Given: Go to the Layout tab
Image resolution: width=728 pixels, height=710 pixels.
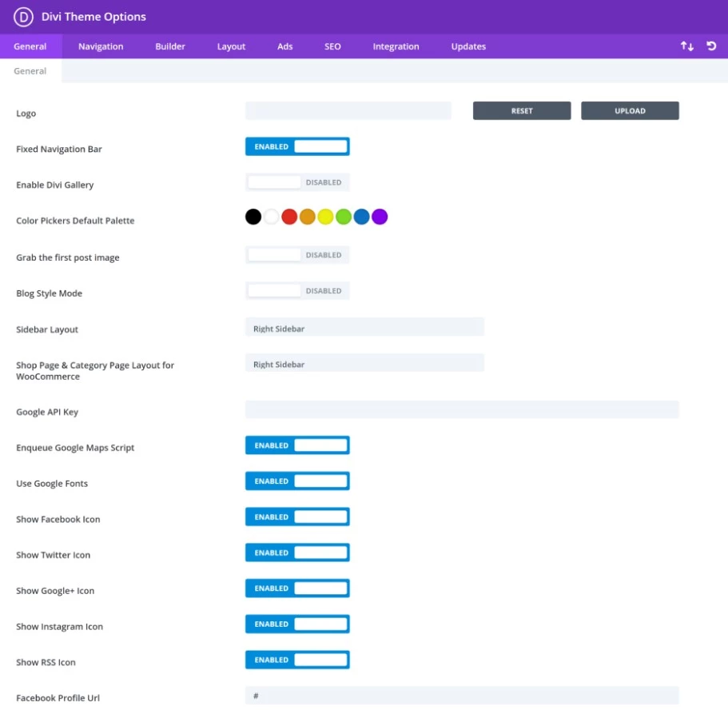Looking at the screenshot, I should (231, 46).
